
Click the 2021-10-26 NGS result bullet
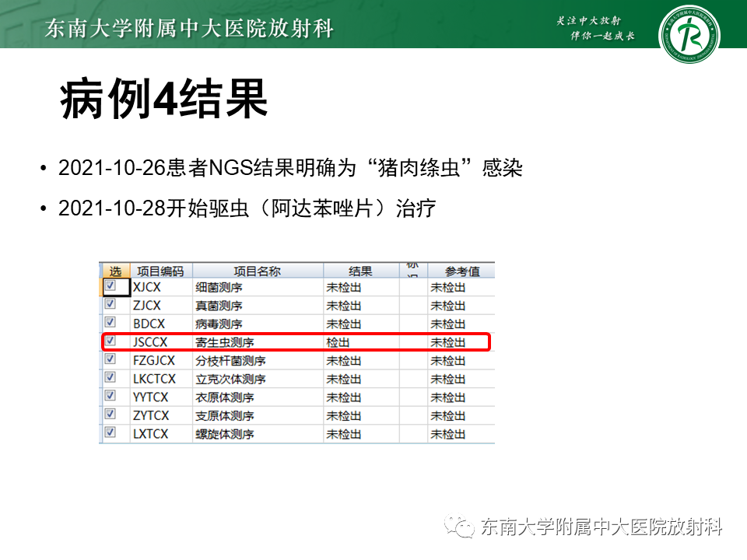(290, 168)
